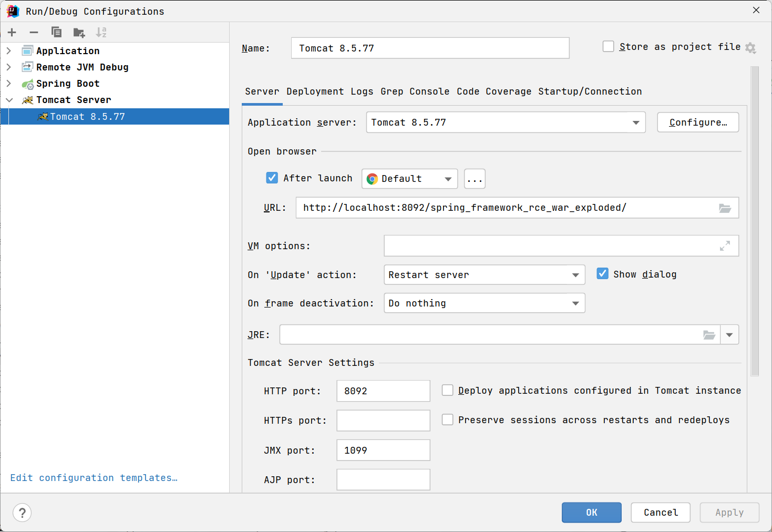Image resolution: width=772 pixels, height=532 pixels.
Task: Open the help question mark button
Action: 22,513
